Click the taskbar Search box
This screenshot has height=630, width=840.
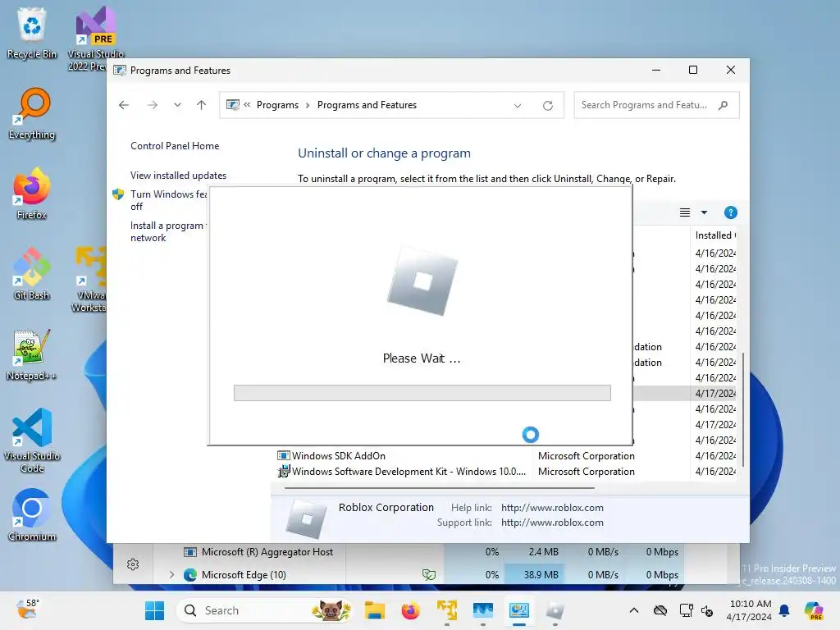tap(265, 610)
